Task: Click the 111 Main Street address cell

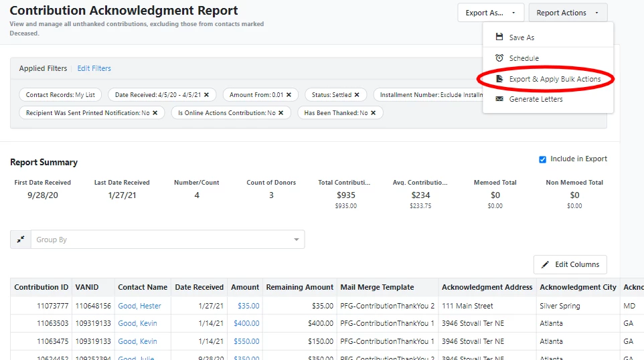Action: tap(487, 306)
